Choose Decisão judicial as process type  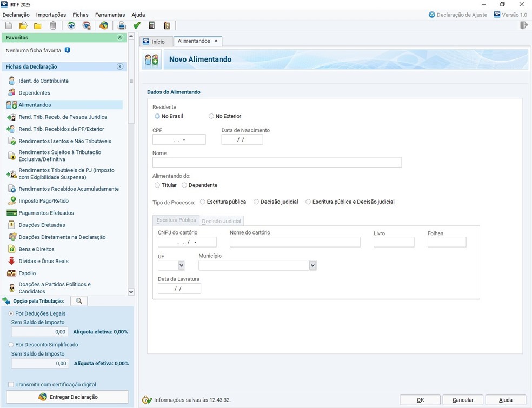tap(256, 202)
